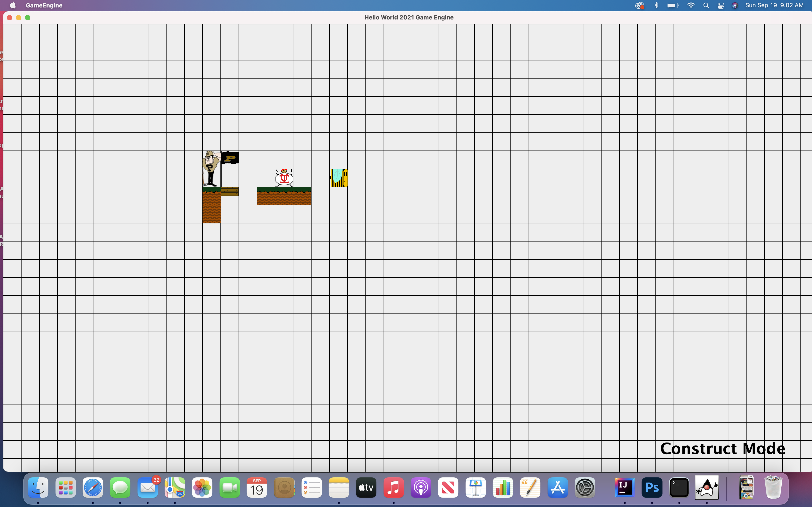Click the small brick block tile

tap(230, 191)
